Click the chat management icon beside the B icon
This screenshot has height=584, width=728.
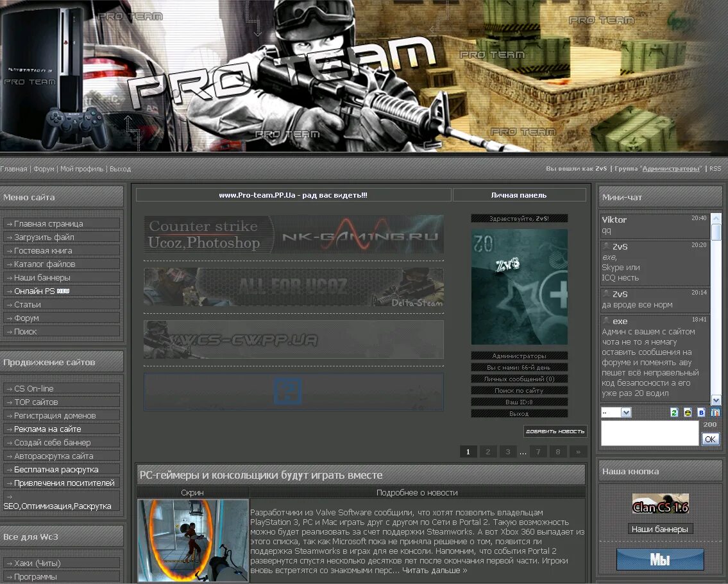click(x=715, y=413)
